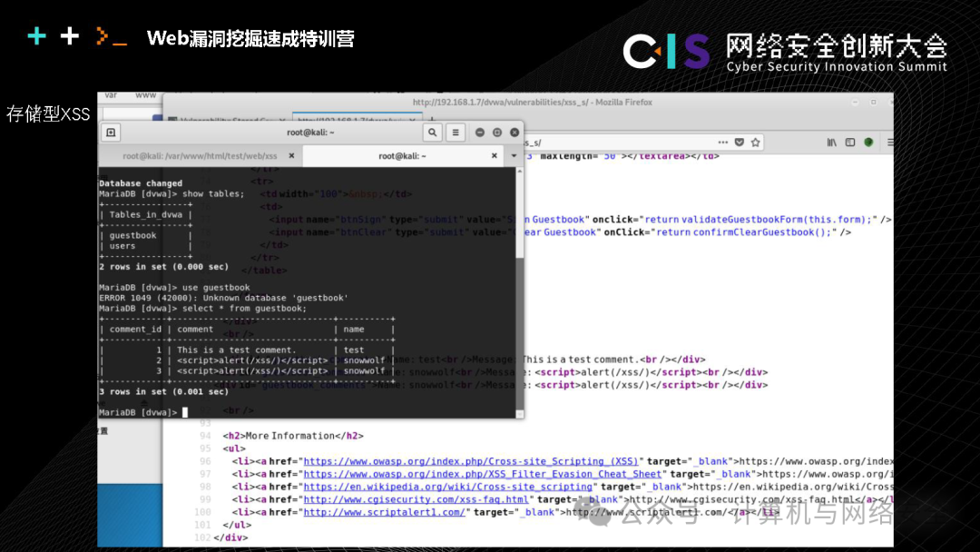
Task: Switch to the /var/www/html/test/web/xss terminal tab
Action: [200, 155]
